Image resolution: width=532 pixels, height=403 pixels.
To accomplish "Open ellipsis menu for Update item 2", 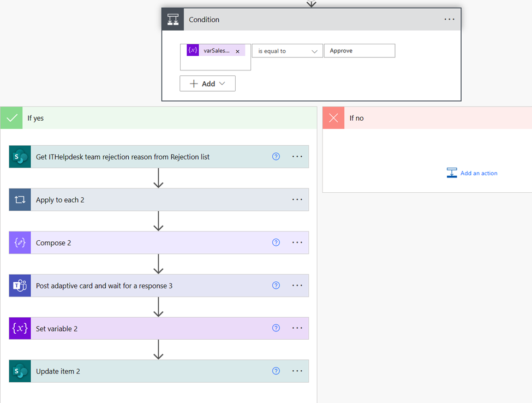I will [297, 371].
